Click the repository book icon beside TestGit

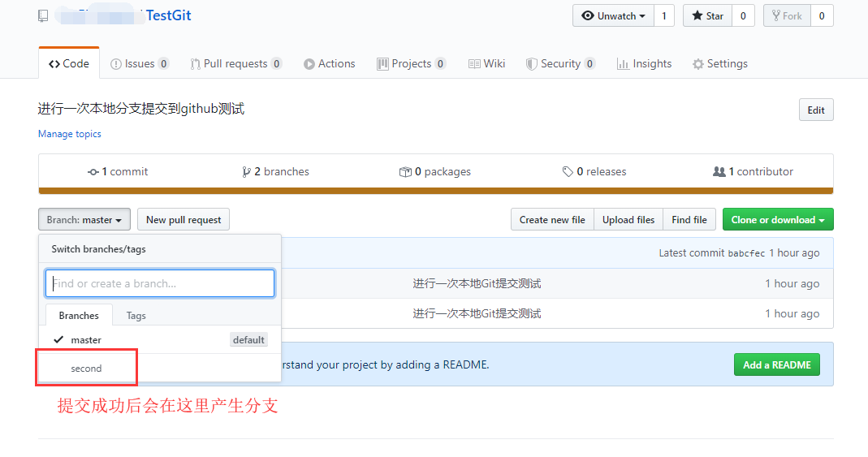pyautogui.click(x=43, y=16)
